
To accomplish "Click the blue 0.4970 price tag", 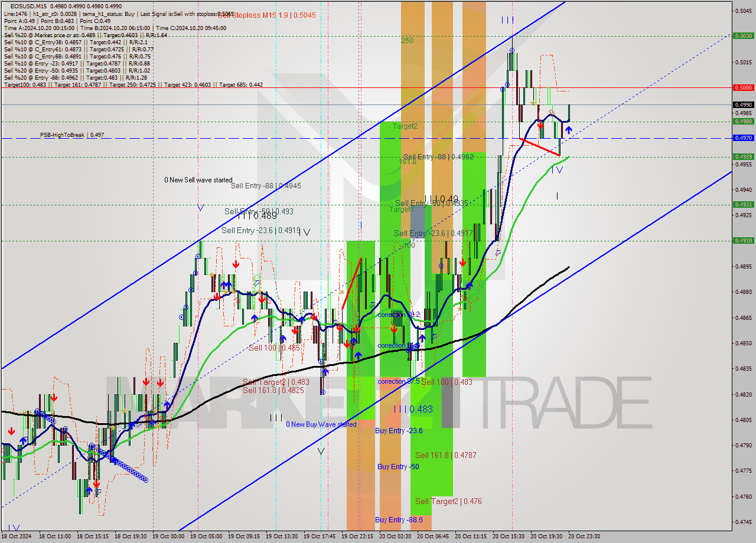I will coord(743,138).
